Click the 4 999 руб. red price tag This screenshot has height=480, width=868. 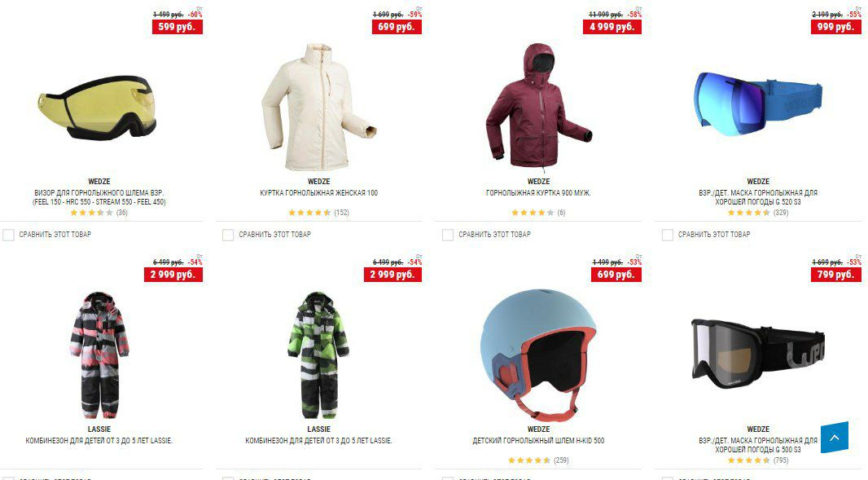click(612, 27)
